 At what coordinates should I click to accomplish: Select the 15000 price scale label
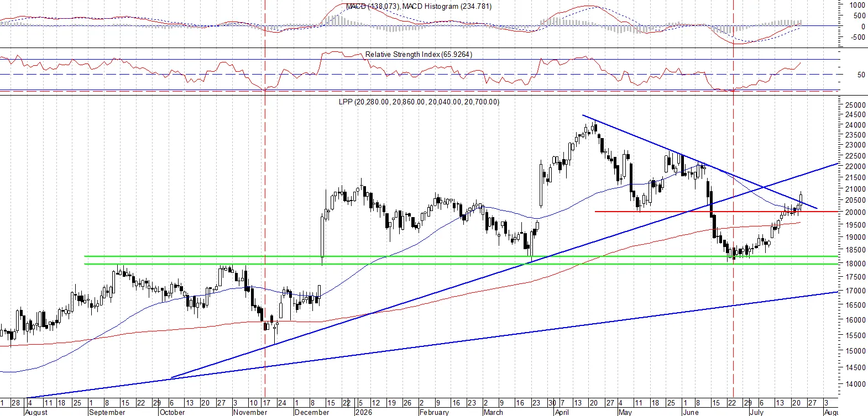[855, 351]
